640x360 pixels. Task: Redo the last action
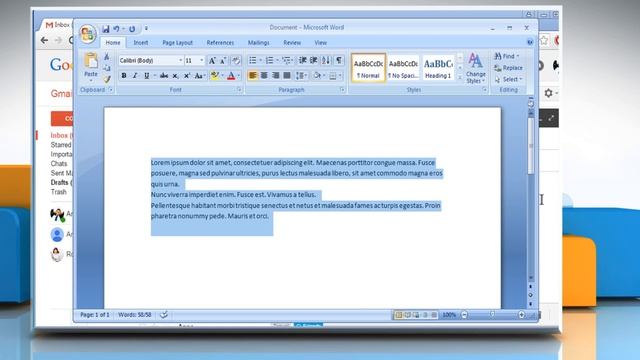click(x=132, y=29)
